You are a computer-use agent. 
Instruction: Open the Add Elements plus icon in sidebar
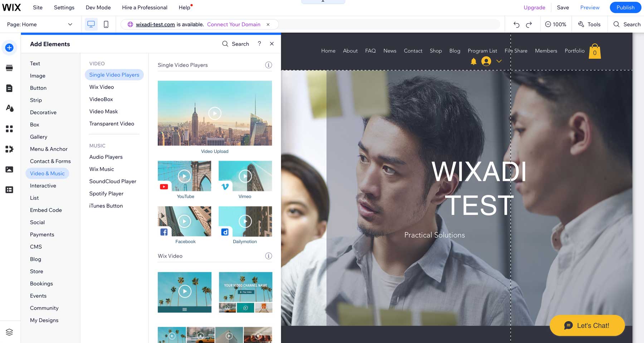coord(9,47)
